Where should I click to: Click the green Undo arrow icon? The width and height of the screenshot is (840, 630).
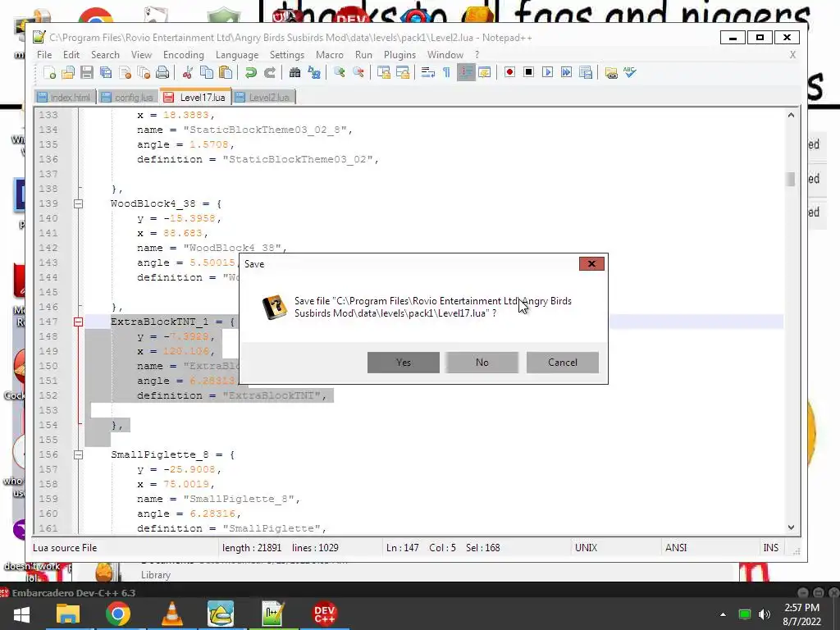pyautogui.click(x=250, y=73)
